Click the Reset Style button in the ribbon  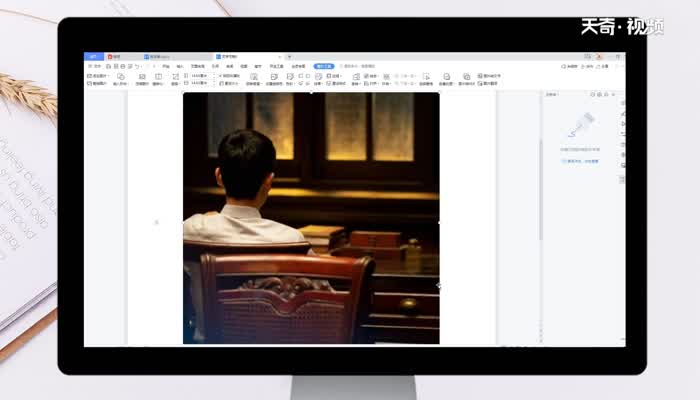[337, 83]
